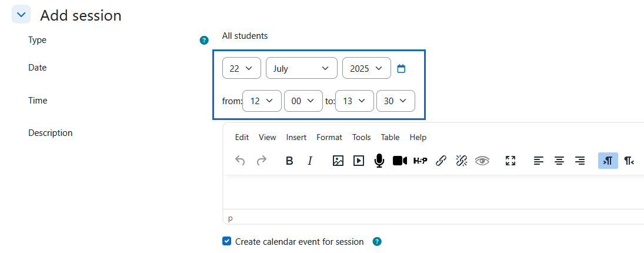This screenshot has width=644, height=253.
Task: Uncheck Create calendar event for session
Action: click(x=226, y=241)
